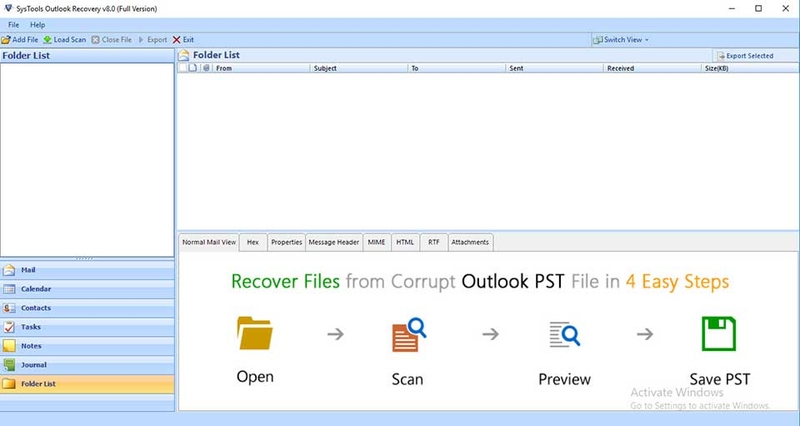Tick the select-all checkbox in the column header
Image resolution: width=800 pixels, height=426 pixels.
[183, 68]
